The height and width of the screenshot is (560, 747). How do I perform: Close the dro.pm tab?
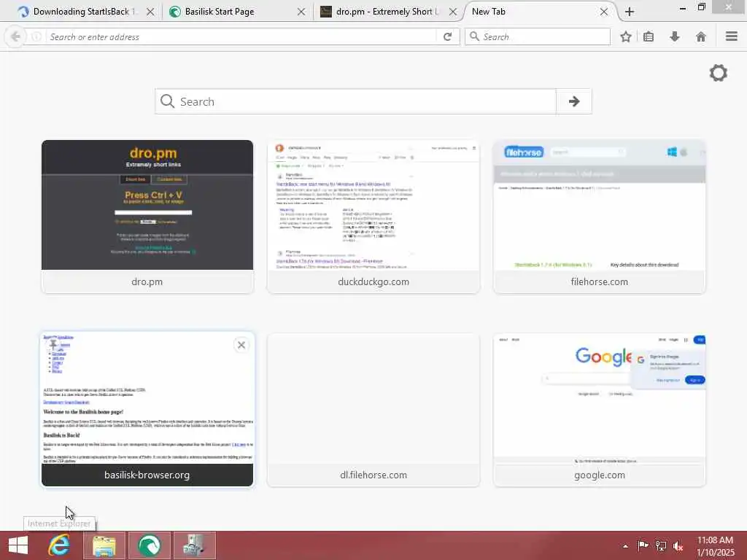pyautogui.click(x=453, y=12)
